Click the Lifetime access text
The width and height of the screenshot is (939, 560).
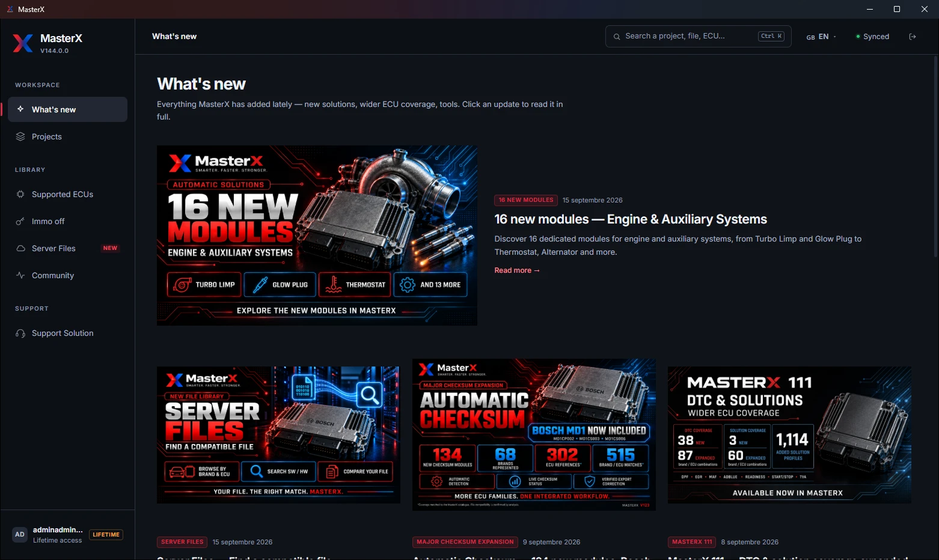pos(57,540)
